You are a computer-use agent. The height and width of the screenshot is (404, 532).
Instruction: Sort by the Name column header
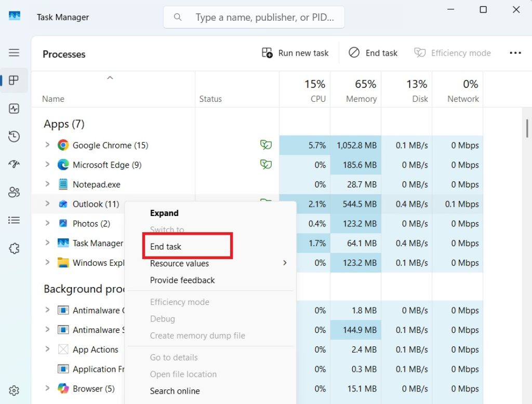pos(113,90)
